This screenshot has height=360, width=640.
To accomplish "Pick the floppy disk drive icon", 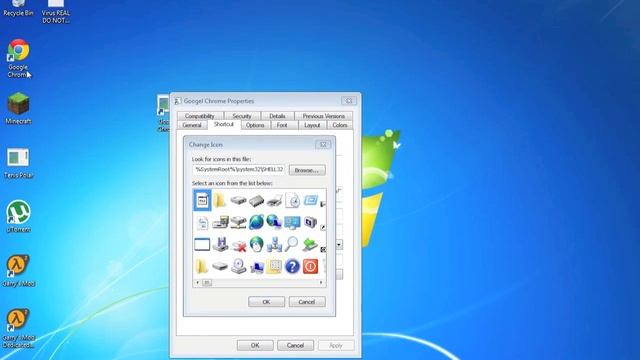I will 220,244.
